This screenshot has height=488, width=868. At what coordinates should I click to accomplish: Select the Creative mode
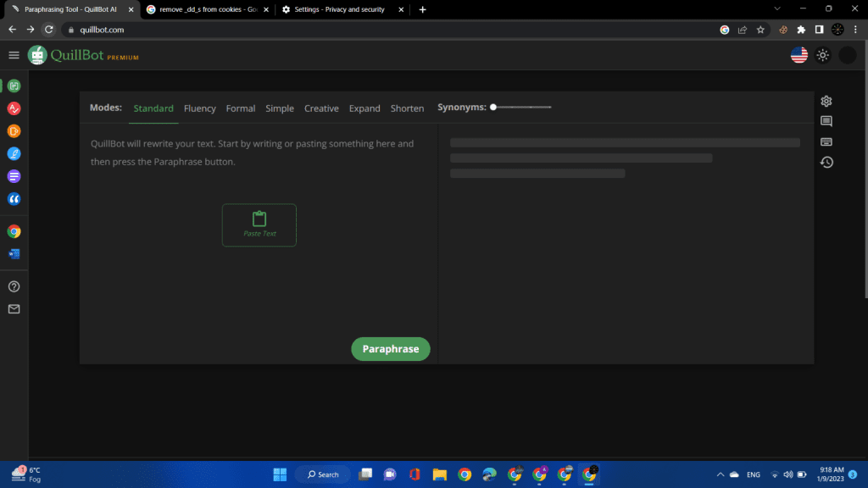click(321, 108)
